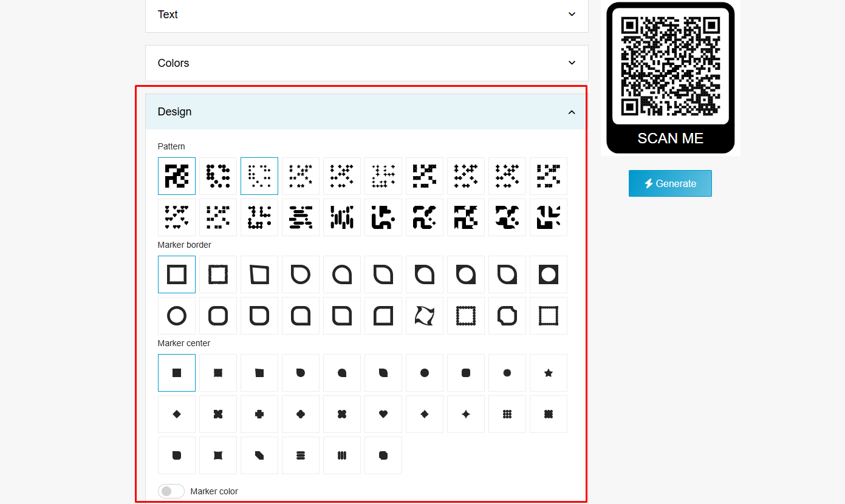Collapse the Design section chevron
The height and width of the screenshot is (504, 845).
point(572,112)
